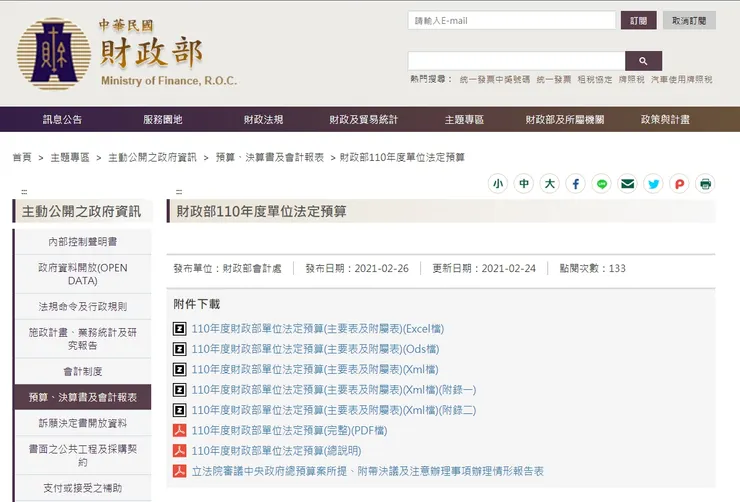Click file icon beside the Ods檔 attachment
Viewport: 740px width, 502px height.
pos(179,349)
